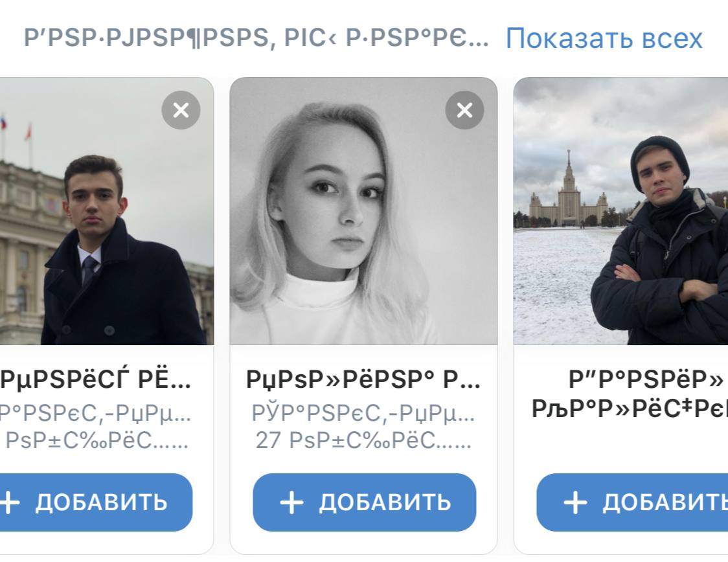
Task: Click the plus icon on third ДОБАВИТЬ button
Action: click(x=575, y=502)
